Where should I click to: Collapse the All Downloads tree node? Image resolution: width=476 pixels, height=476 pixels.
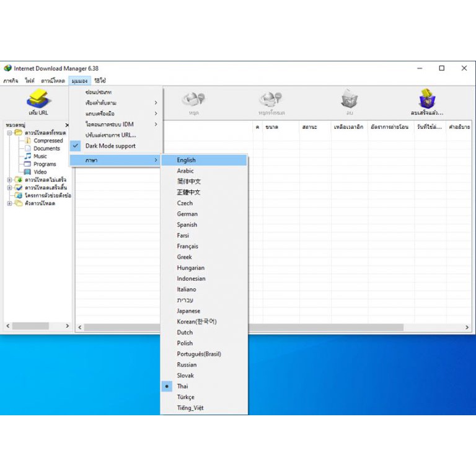tap(9, 133)
